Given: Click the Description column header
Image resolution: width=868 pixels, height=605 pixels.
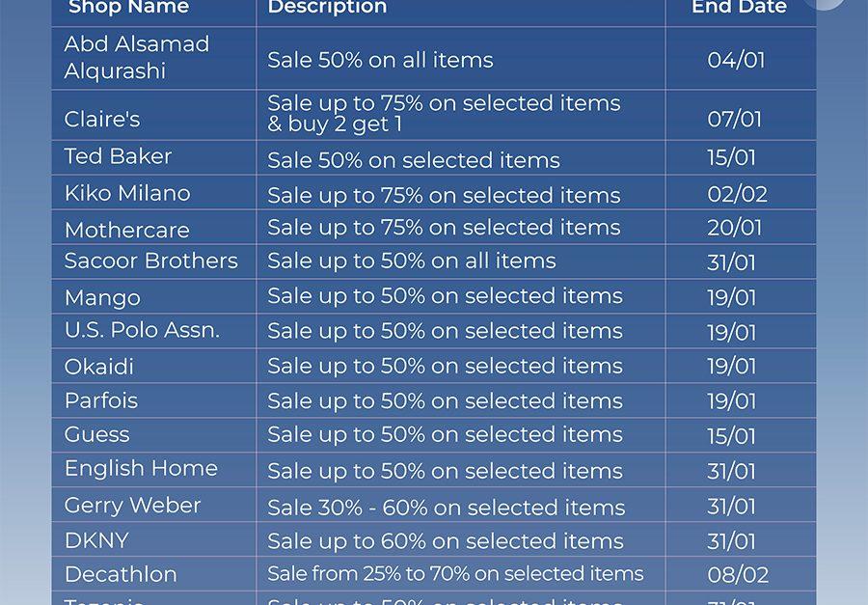Looking at the screenshot, I should point(327,7).
